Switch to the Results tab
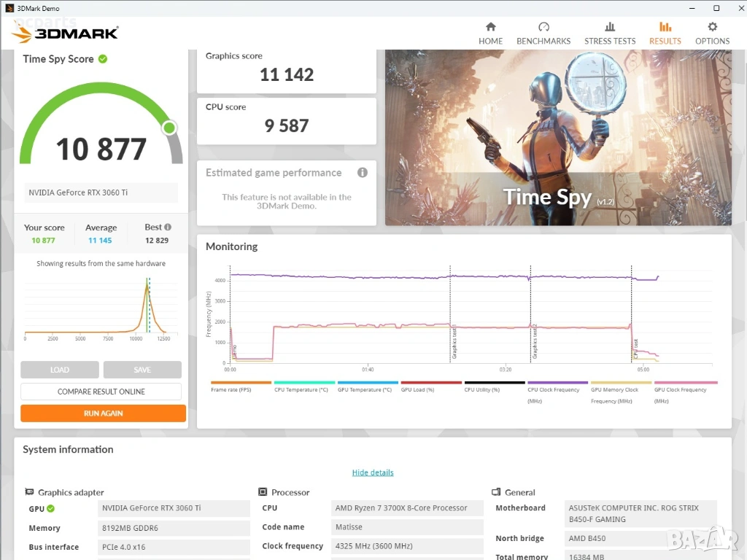This screenshot has width=747, height=560. [x=665, y=34]
